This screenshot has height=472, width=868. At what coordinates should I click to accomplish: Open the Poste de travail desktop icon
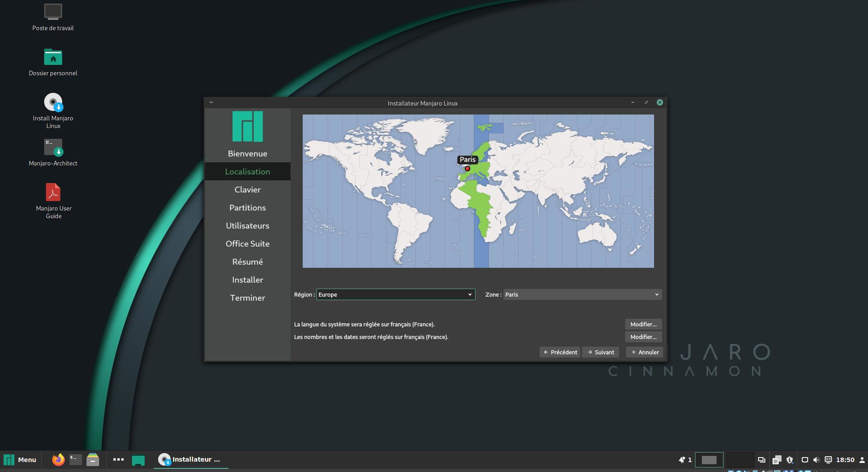[53, 18]
